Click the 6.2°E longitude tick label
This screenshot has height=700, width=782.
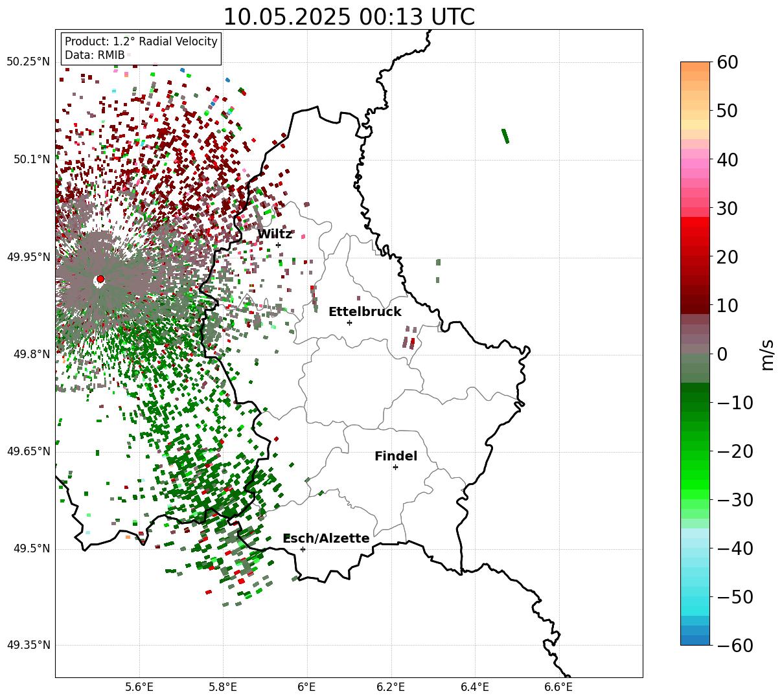[x=391, y=687]
